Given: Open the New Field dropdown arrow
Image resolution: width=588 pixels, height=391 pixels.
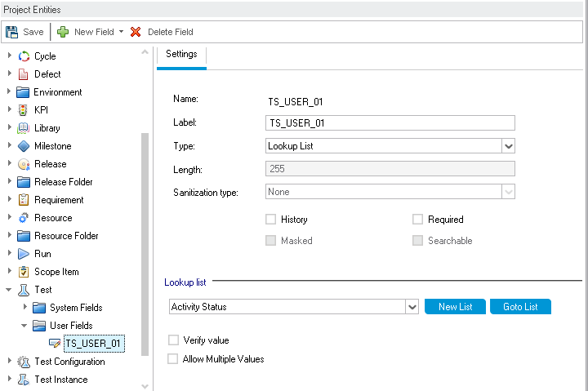Looking at the screenshot, I should pyautogui.click(x=121, y=32).
